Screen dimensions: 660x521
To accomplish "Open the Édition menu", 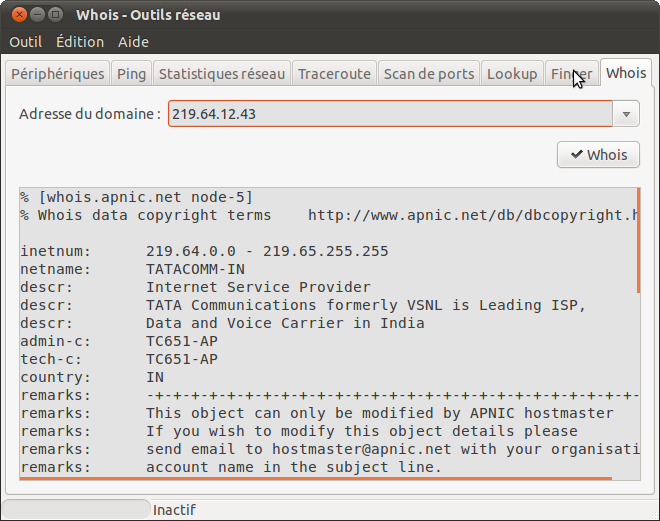I will (x=80, y=42).
